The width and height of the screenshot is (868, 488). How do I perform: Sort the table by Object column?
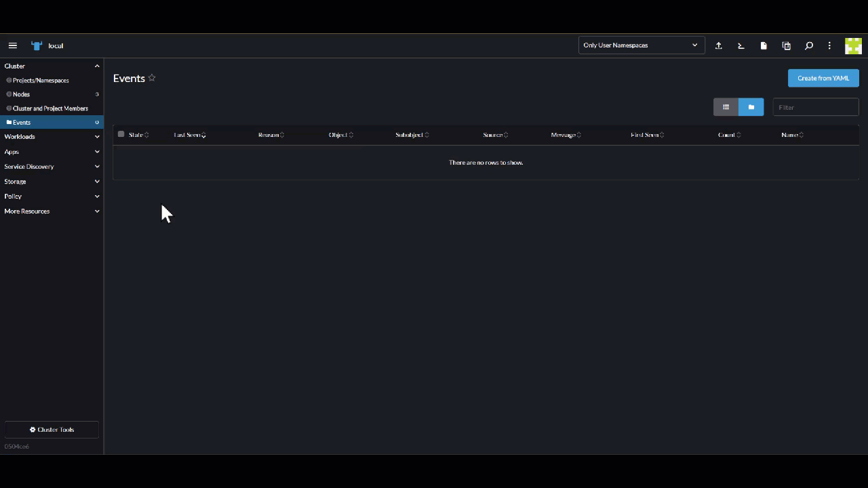[341, 135]
